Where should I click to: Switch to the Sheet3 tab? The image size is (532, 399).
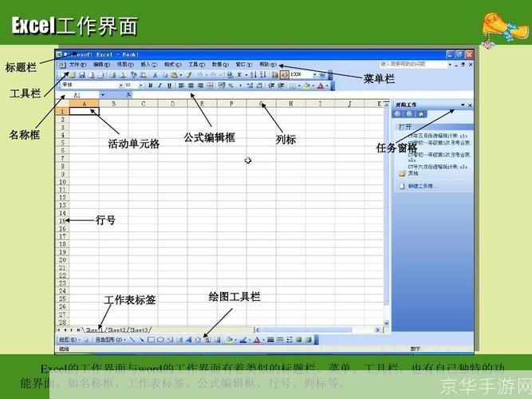[140, 330]
